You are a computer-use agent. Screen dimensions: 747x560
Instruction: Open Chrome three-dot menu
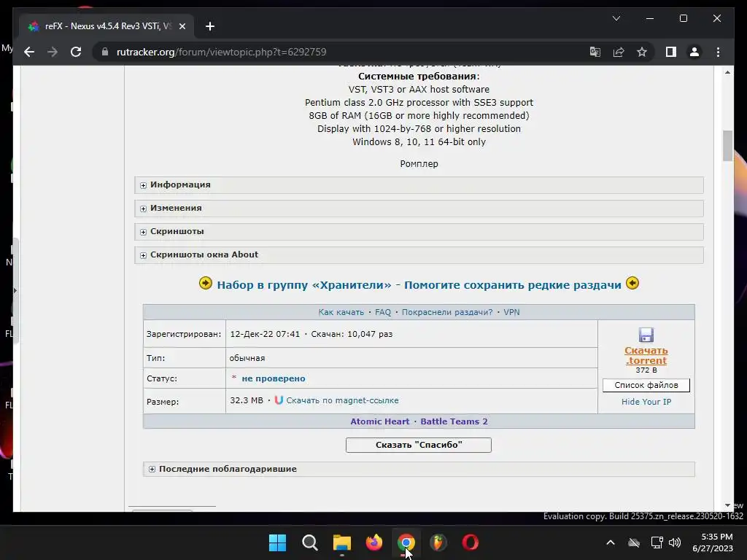coord(718,52)
